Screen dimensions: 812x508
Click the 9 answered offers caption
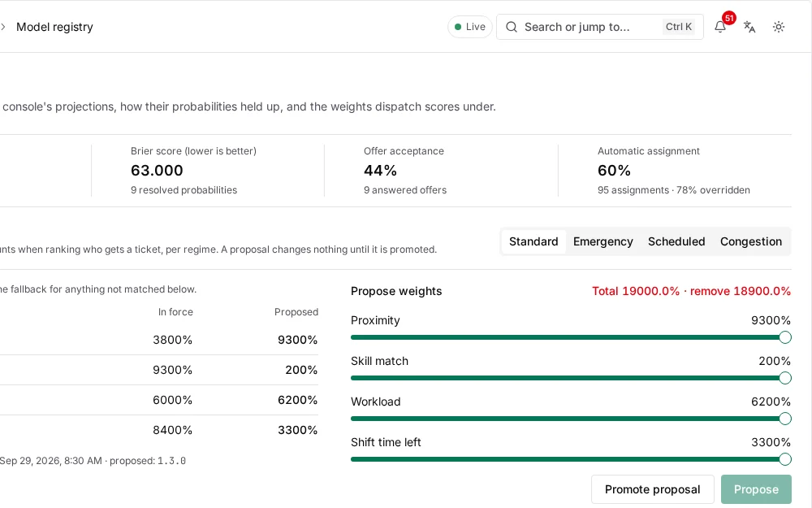click(x=405, y=190)
